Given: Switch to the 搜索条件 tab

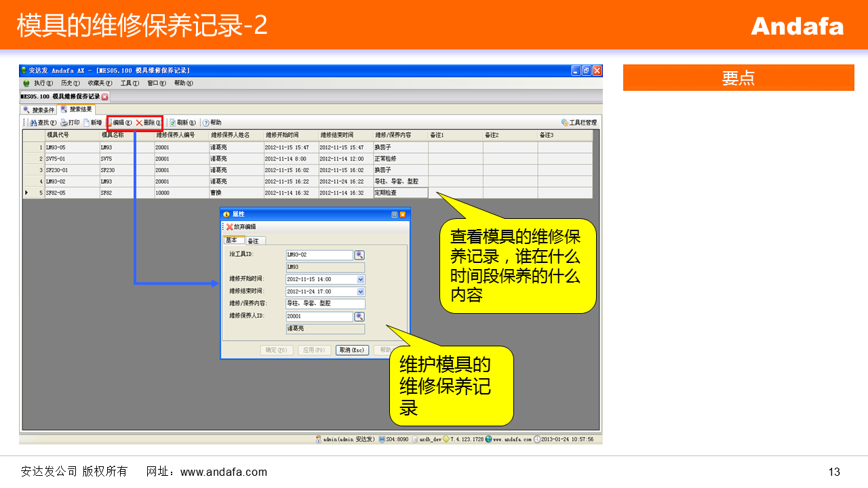Looking at the screenshot, I should 39,110.
